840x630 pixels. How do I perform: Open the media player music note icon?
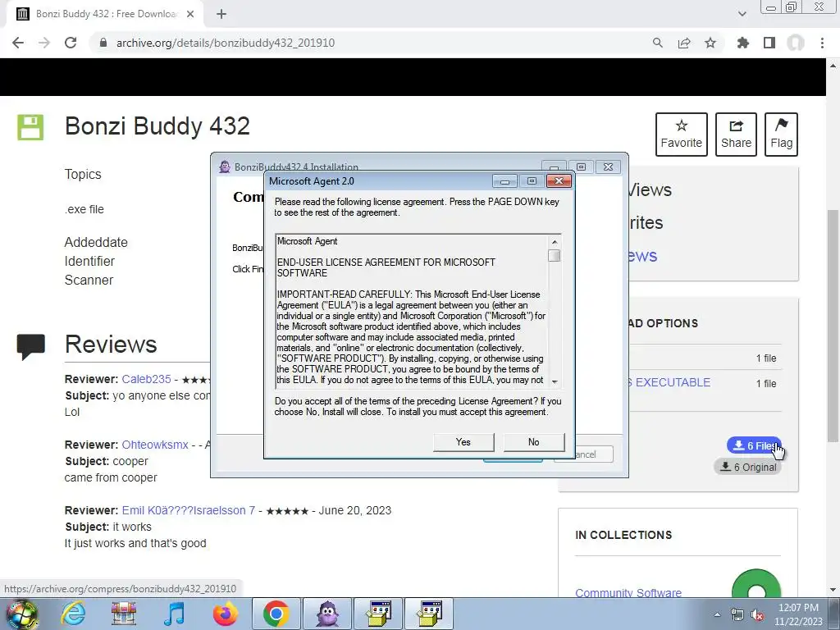tap(174, 614)
